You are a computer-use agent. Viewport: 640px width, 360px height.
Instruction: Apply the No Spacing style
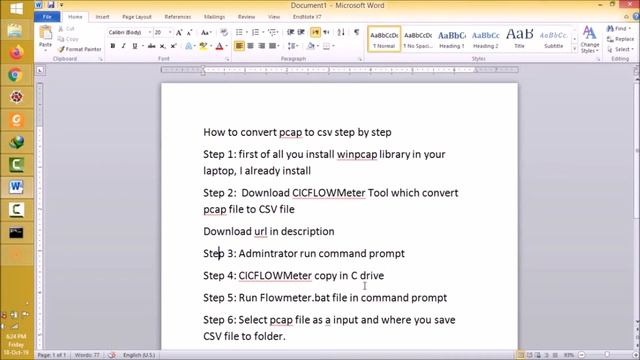click(418, 39)
